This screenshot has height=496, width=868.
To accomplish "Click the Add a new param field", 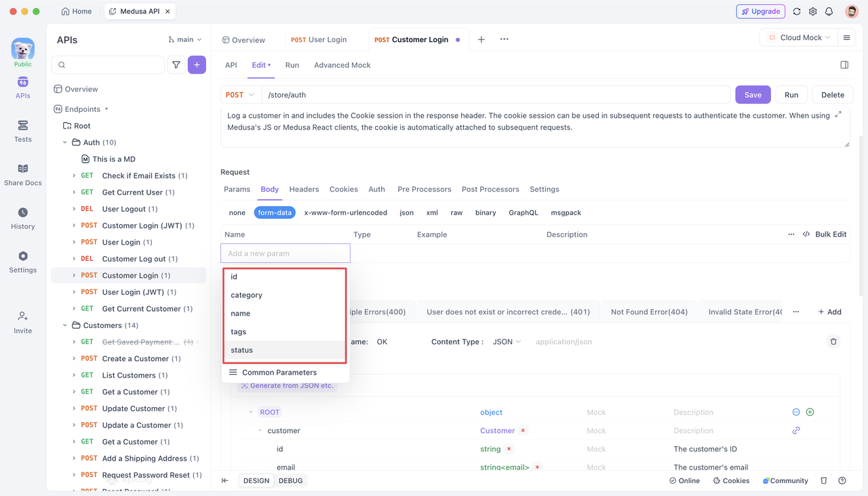I will point(285,253).
